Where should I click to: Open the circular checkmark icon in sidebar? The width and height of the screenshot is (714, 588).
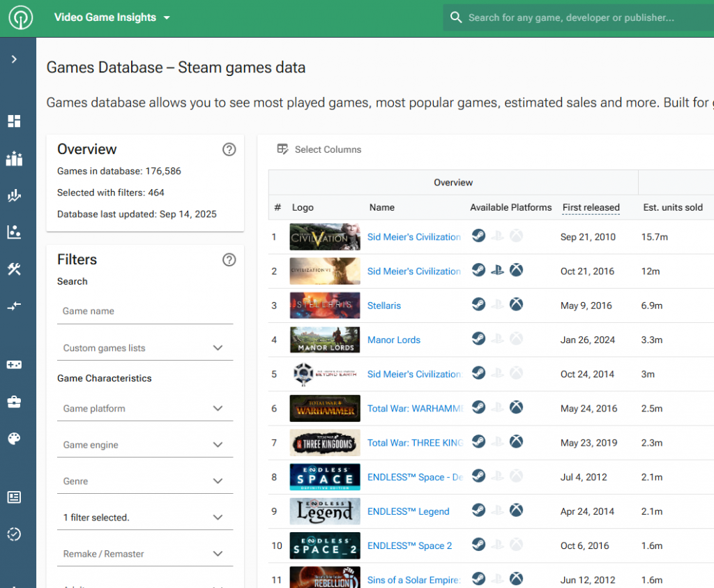pyautogui.click(x=14, y=534)
